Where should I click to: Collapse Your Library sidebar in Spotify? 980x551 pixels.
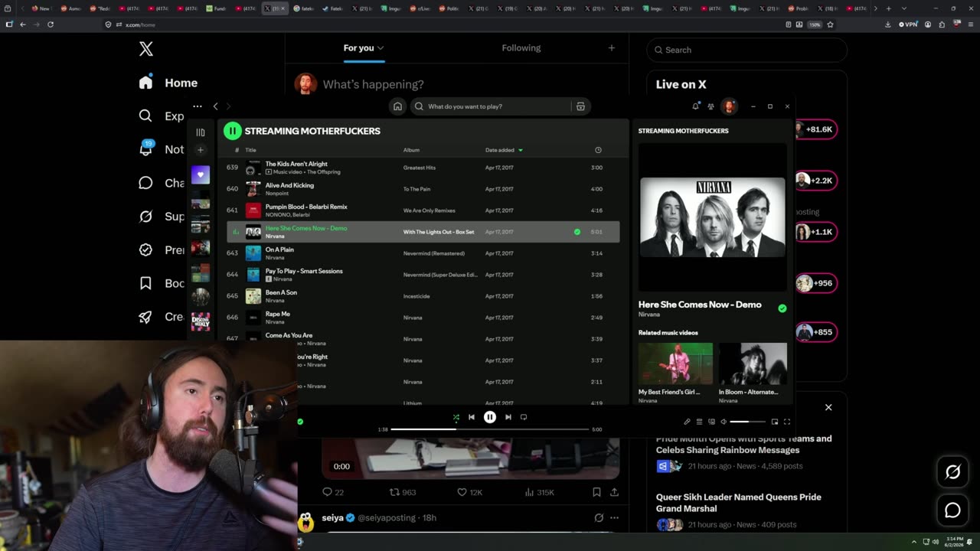point(201,132)
